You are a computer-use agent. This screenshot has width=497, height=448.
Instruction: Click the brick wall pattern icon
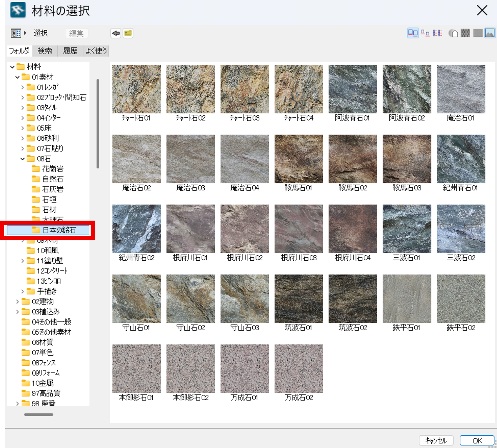pos(465,33)
